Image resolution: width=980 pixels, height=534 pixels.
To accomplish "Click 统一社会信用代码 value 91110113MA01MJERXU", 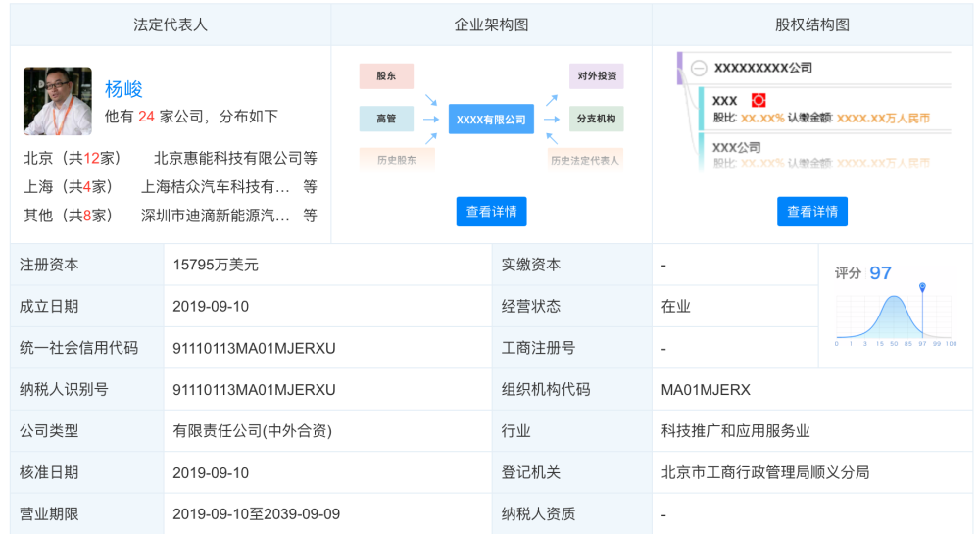I will coord(254,348).
